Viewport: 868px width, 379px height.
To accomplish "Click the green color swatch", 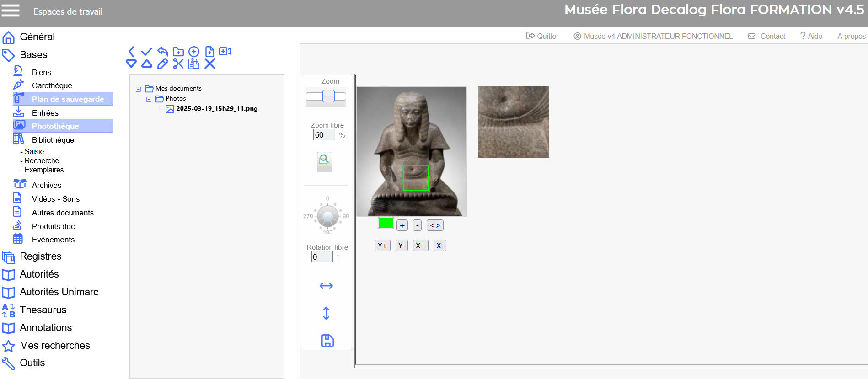I will [x=386, y=223].
